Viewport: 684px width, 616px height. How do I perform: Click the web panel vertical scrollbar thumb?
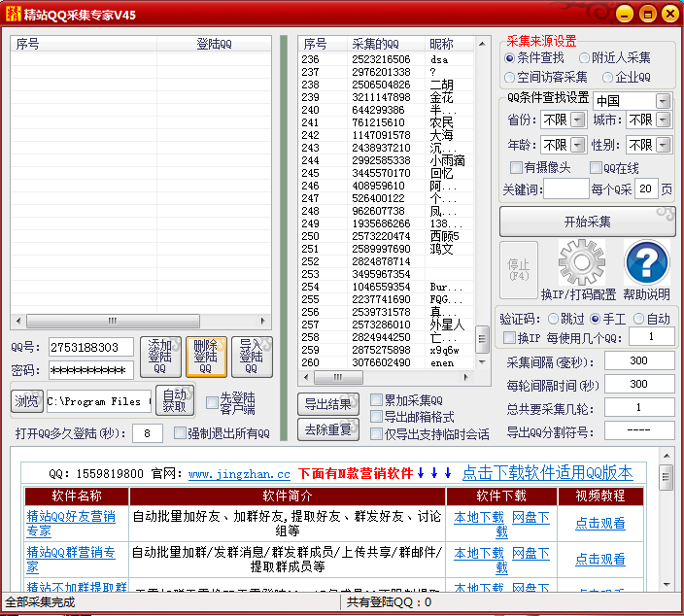666,478
